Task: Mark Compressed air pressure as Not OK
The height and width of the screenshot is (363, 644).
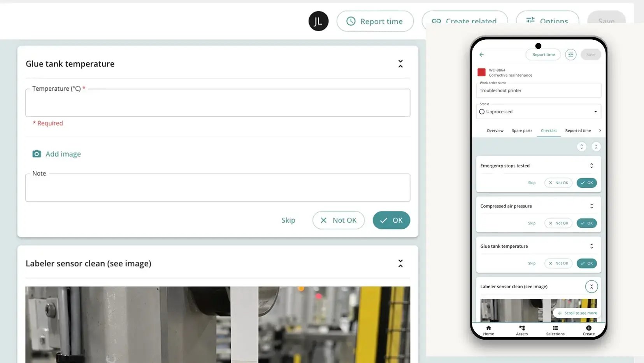Action: coord(558,223)
